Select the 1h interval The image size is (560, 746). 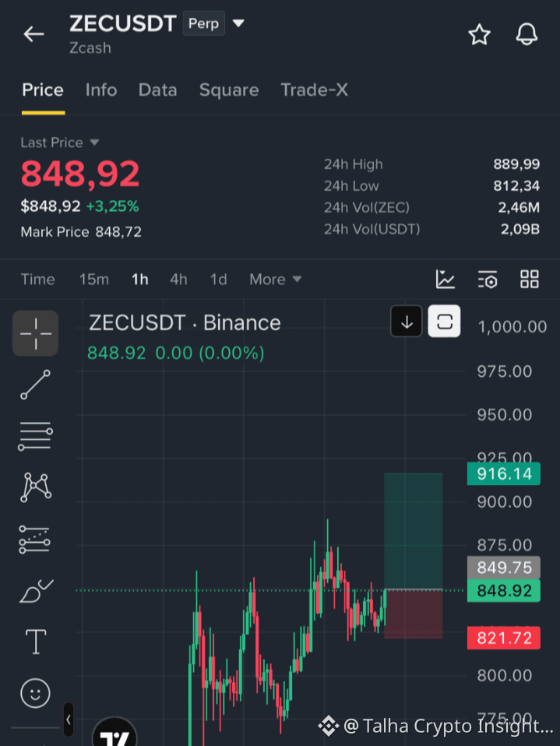click(x=140, y=280)
